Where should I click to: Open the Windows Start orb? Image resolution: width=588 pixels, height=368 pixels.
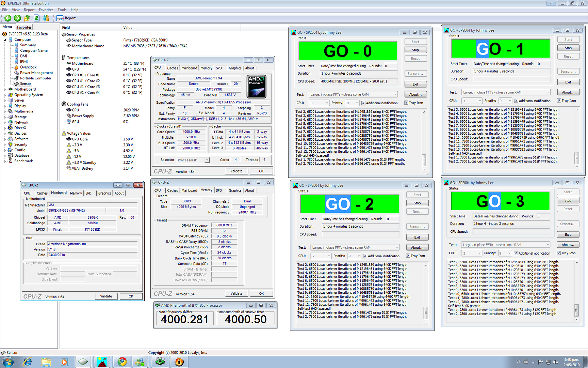tap(8, 362)
